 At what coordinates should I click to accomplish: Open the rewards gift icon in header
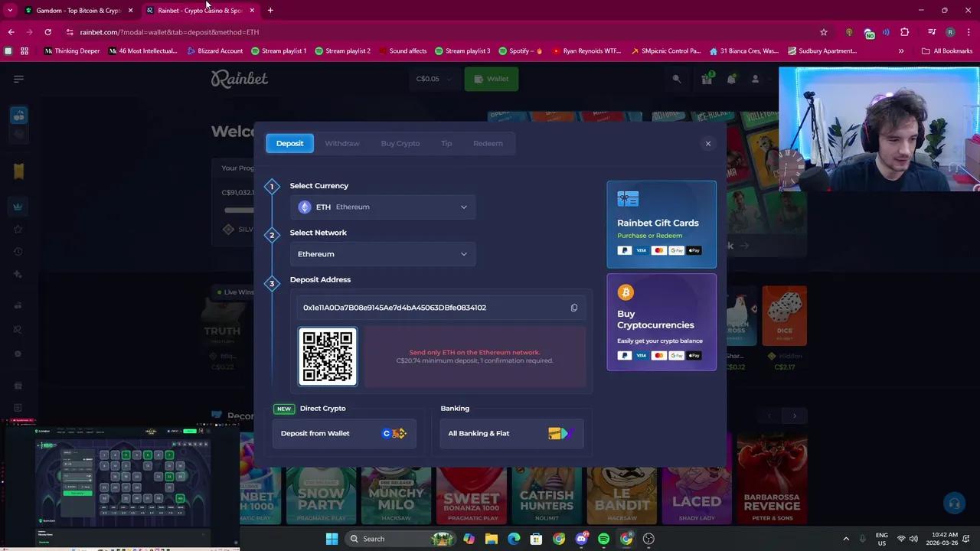pos(707,79)
